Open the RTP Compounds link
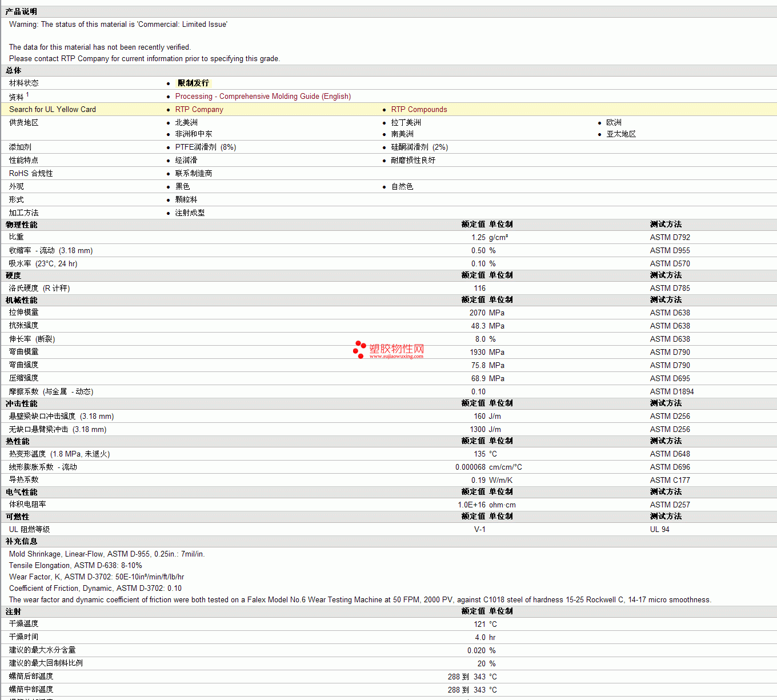The height and width of the screenshot is (700, 777). [x=419, y=110]
